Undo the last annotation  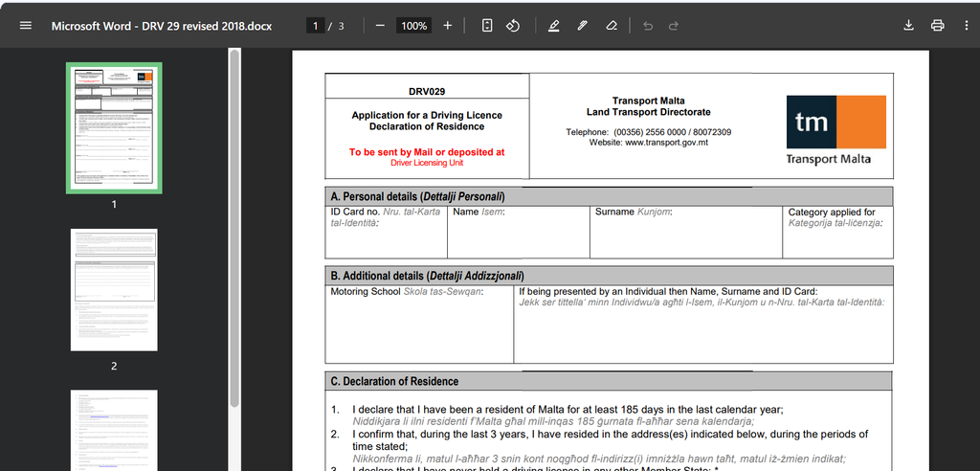(x=648, y=26)
